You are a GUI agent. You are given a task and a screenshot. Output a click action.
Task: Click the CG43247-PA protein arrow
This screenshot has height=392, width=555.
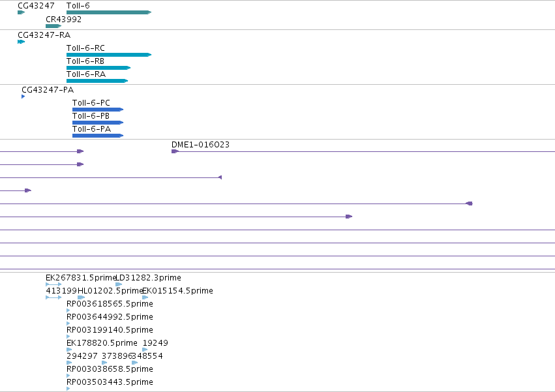point(23,97)
